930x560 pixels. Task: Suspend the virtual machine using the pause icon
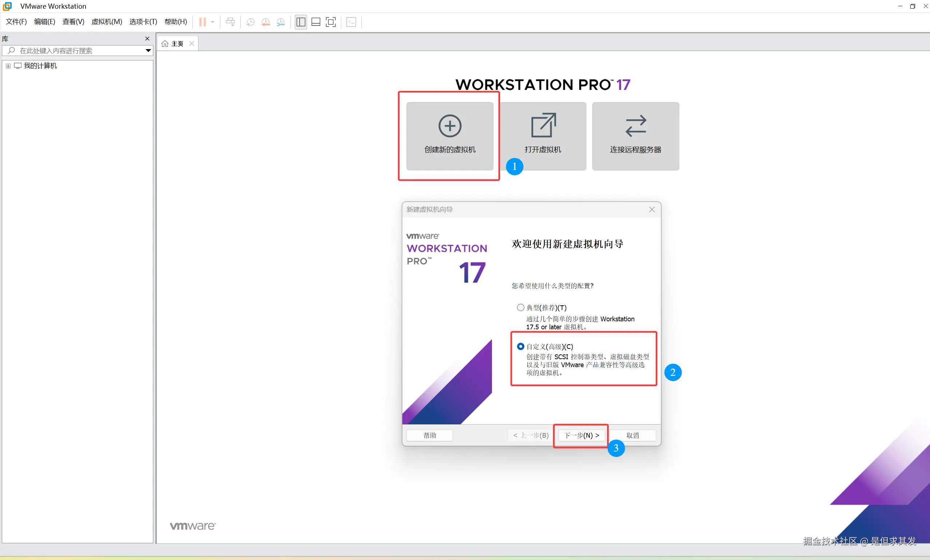(x=203, y=22)
